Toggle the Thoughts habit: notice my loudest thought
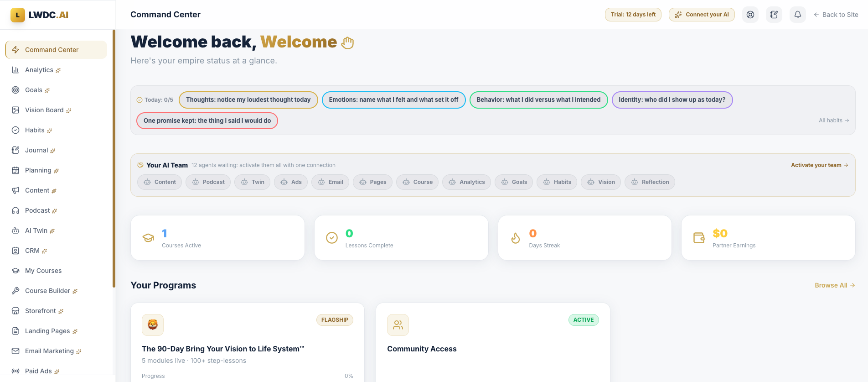The height and width of the screenshot is (382, 868). coord(248,100)
